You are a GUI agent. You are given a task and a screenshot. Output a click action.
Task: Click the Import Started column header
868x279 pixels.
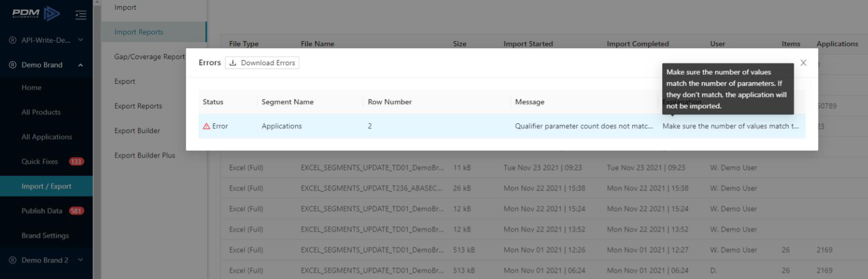pos(528,44)
